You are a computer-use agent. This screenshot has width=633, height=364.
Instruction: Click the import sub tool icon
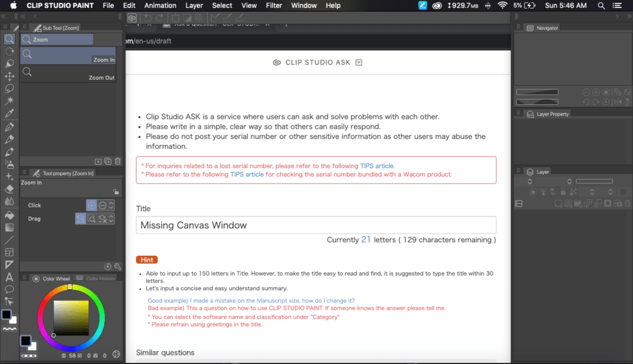(x=98, y=162)
